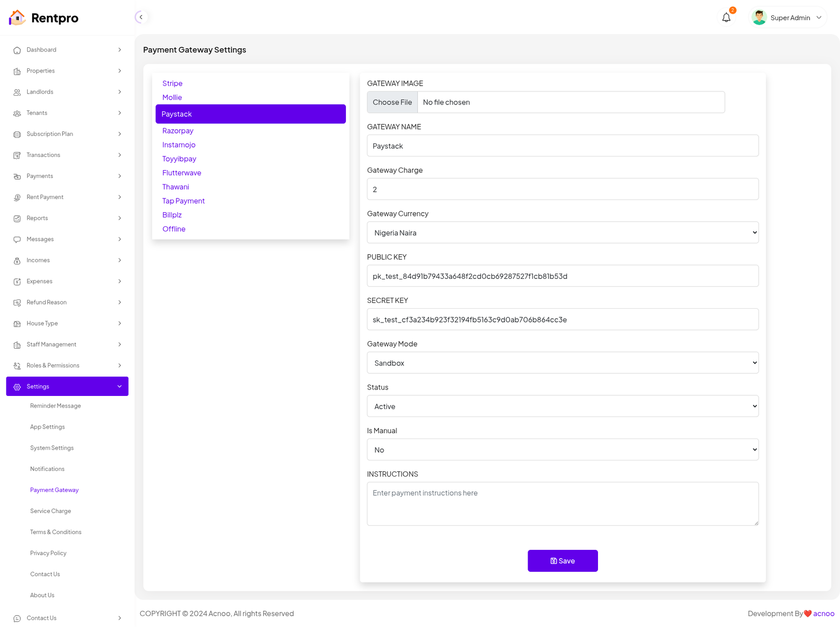This screenshot has height=627, width=840.
Task: Open the Is Manual dropdown
Action: click(x=562, y=450)
